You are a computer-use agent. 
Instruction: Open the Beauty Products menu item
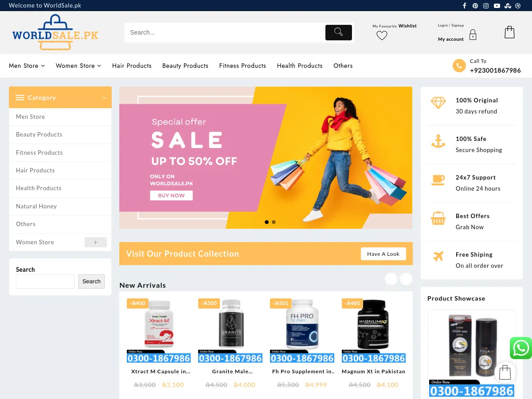[185, 66]
